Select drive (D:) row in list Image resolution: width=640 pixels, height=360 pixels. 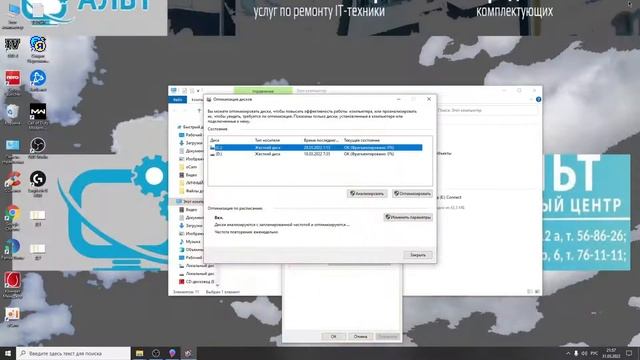[316, 154]
